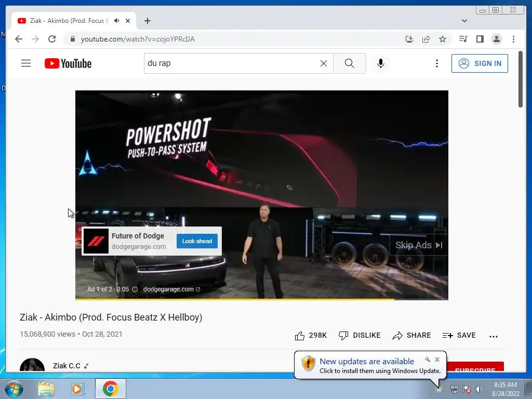Open more actions ellipsis under video

pos(494,336)
